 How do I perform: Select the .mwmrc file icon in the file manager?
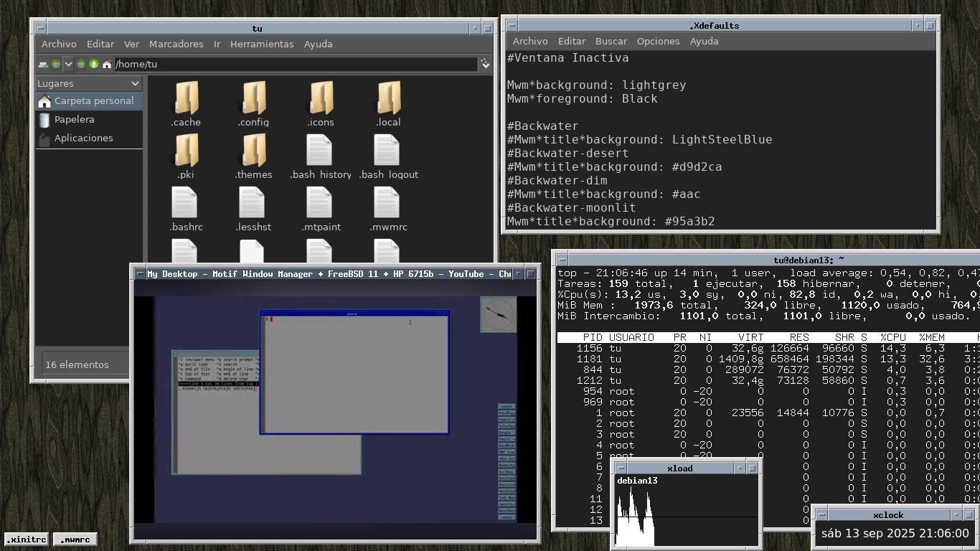point(388,203)
